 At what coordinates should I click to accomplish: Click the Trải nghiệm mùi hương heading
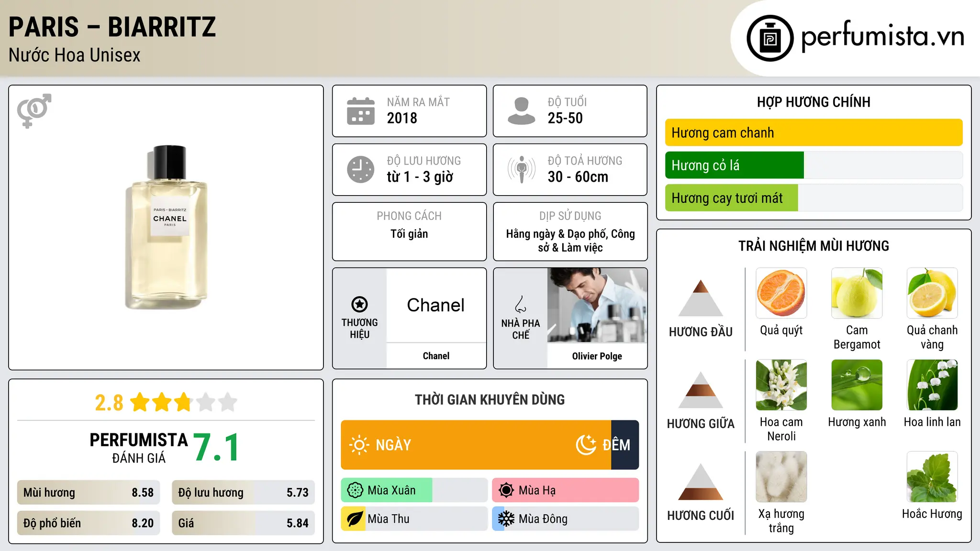click(x=813, y=246)
